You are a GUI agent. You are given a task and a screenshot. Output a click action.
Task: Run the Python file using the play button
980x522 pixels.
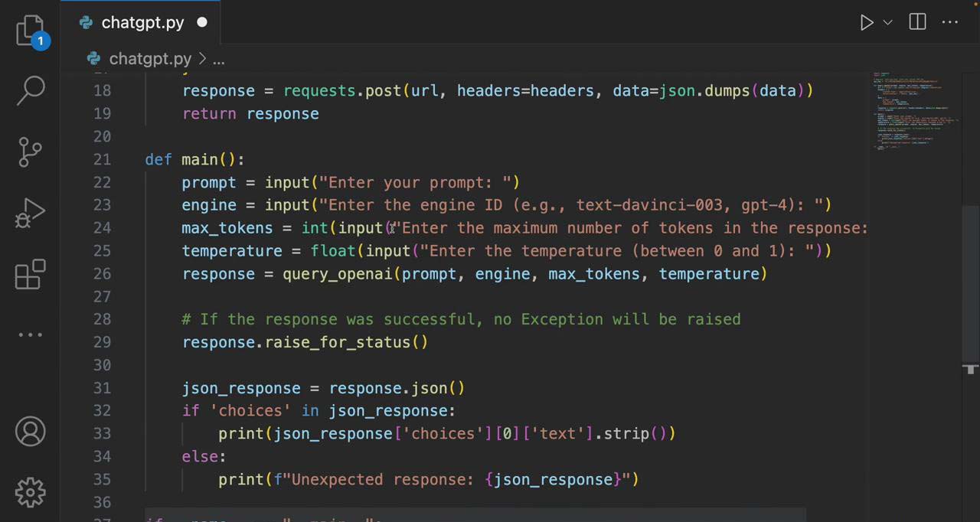tap(867, 22)
